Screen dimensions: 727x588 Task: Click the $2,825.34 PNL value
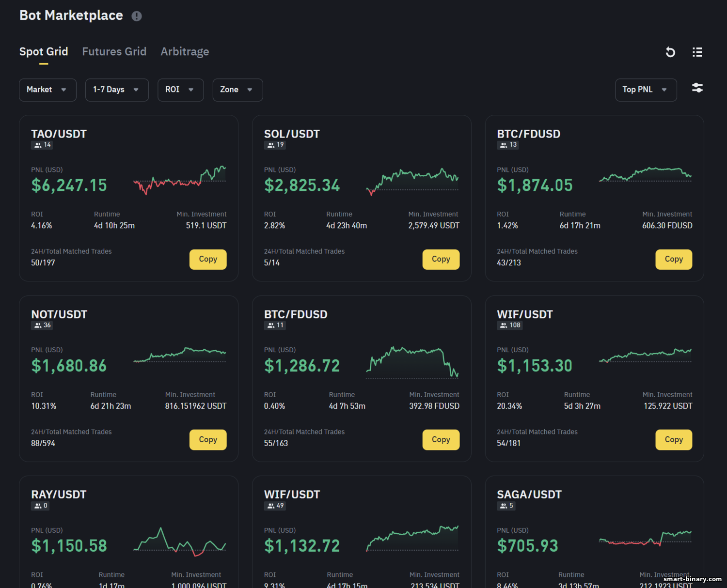pos(302,185)
